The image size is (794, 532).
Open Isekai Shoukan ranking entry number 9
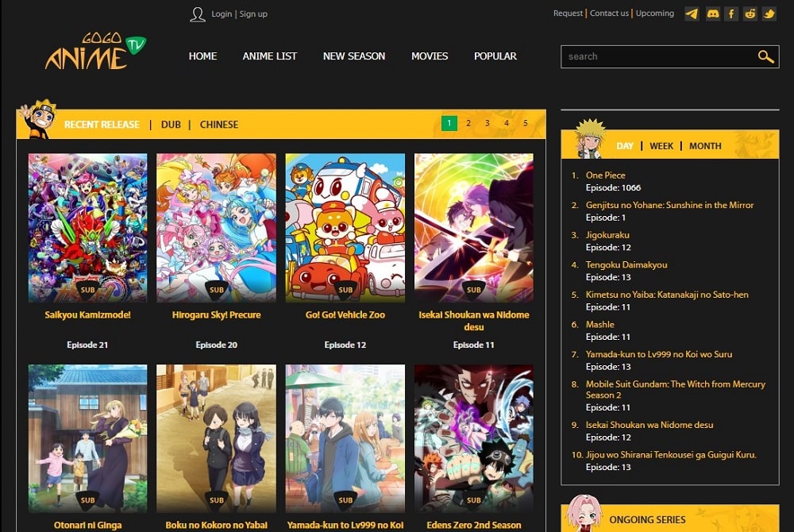click(649, 425)
